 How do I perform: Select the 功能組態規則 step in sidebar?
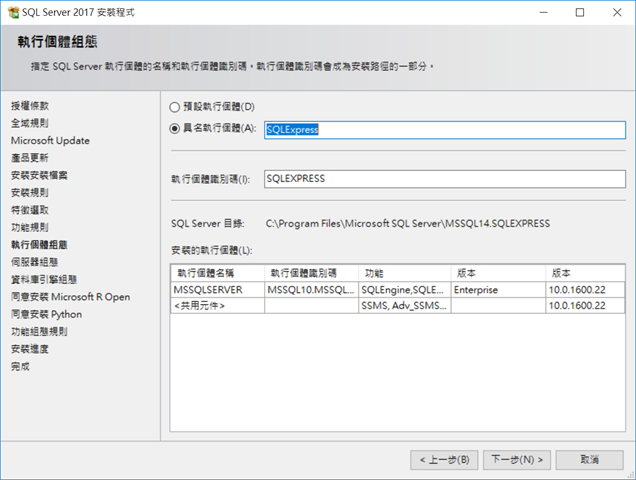click(39, 331)
